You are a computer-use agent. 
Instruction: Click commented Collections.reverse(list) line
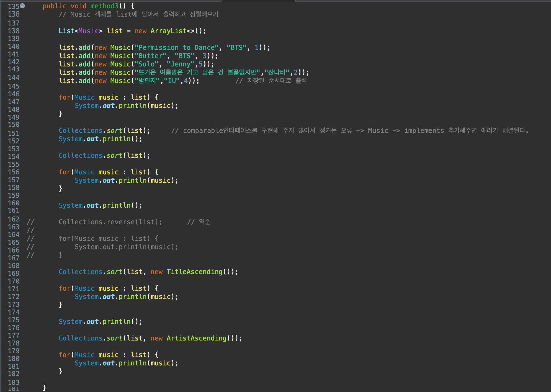[110, 222]
